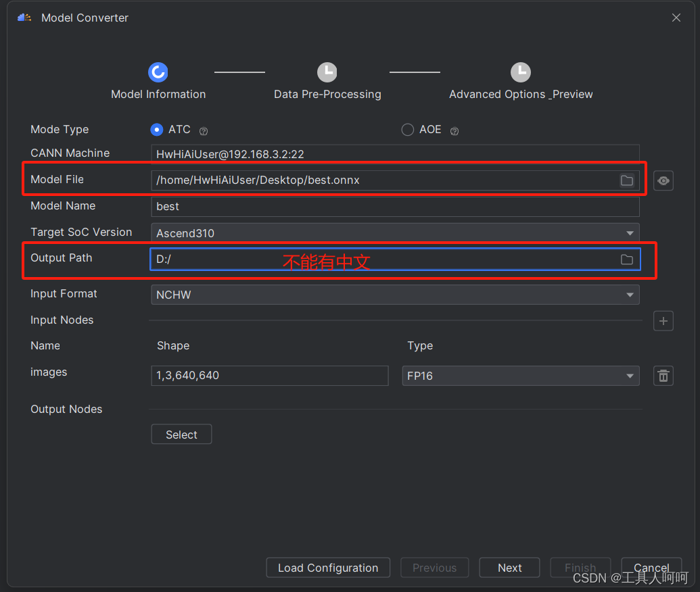Open the folder browser for Output Path
The width and height of the screenshot is (700, 592).
coord(627,260)
